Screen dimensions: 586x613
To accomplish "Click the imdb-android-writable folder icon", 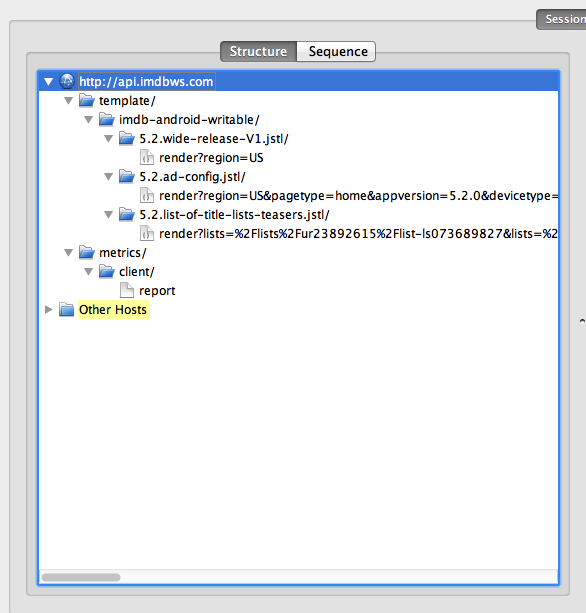I will pos(107,119).
